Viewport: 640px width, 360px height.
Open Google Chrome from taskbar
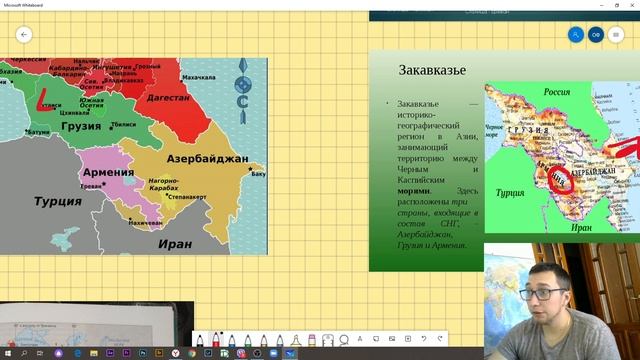pyautogui.click(x=192, y=353)
